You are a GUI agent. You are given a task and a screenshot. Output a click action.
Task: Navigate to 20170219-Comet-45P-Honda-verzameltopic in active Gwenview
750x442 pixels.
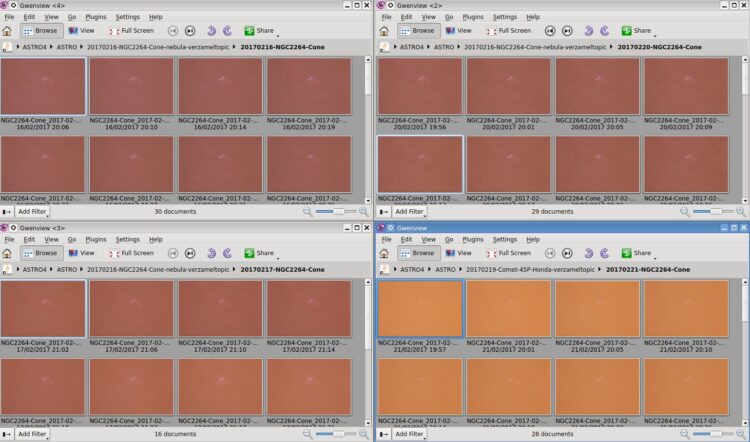pos(530,269)
